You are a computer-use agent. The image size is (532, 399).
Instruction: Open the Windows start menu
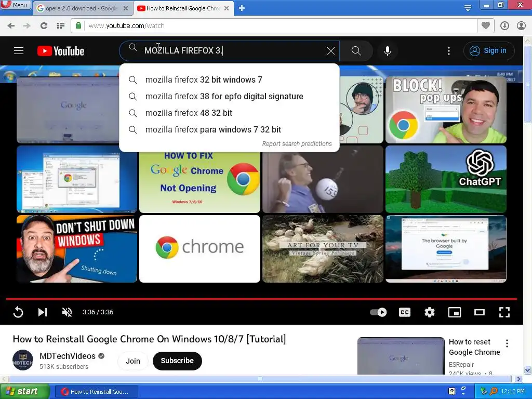[24, 391]
